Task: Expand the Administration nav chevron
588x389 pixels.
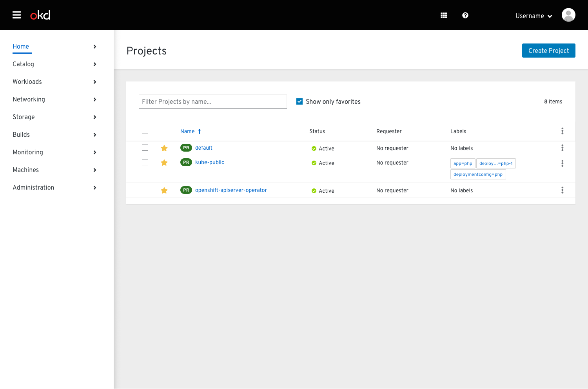Action: coord(95,188)
